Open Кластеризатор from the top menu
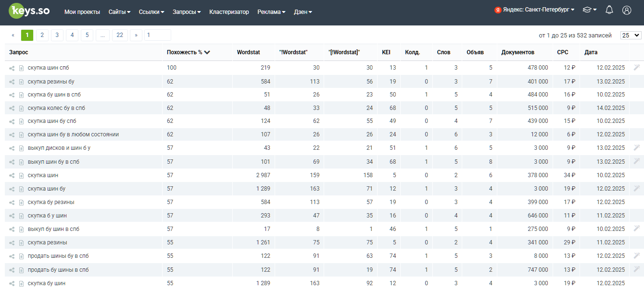 coord(229,12)
